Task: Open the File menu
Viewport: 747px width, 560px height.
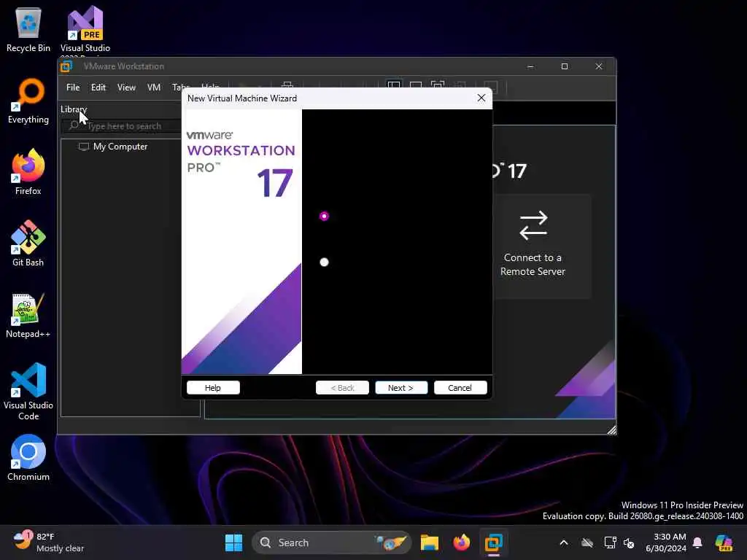Action: tap(73, 87)
